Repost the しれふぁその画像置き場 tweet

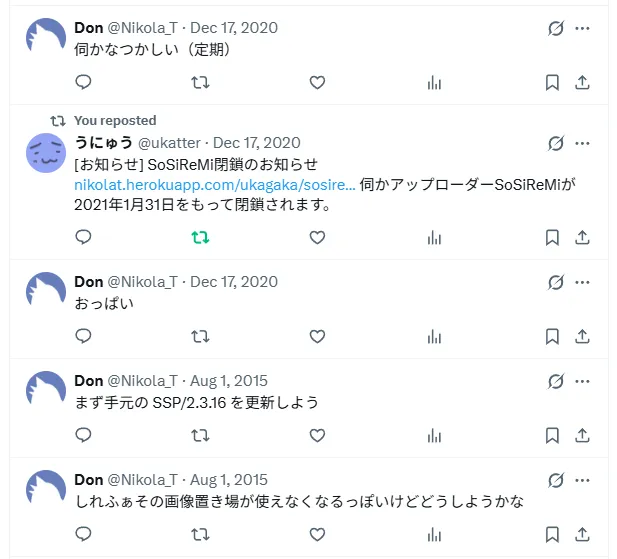pos(200,535)
